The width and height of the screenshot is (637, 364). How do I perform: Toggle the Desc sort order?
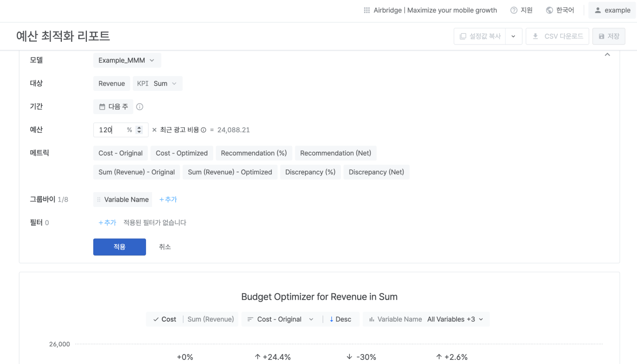[x=340, y=319]
